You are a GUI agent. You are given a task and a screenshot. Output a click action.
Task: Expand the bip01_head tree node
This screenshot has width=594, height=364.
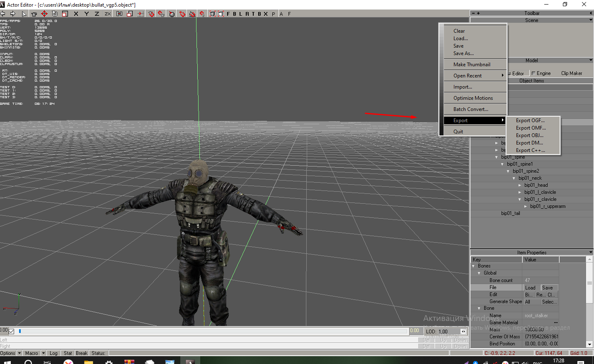[x=520, y=186]
